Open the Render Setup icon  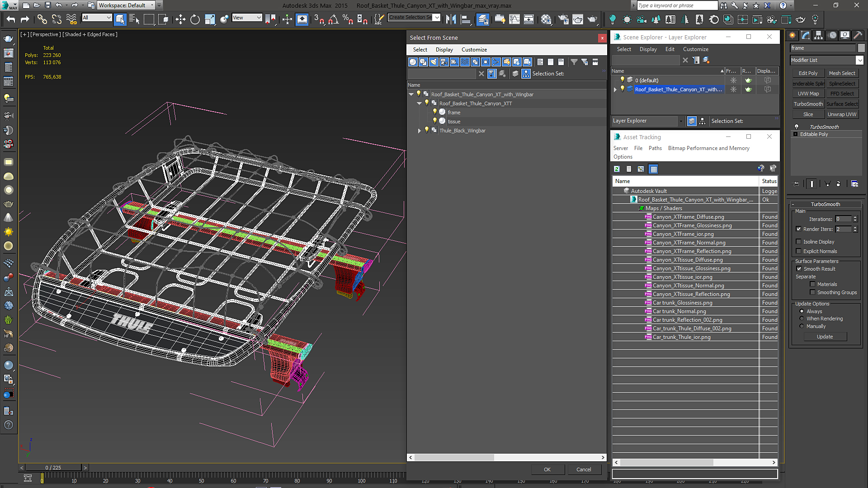tap(563, 19)
